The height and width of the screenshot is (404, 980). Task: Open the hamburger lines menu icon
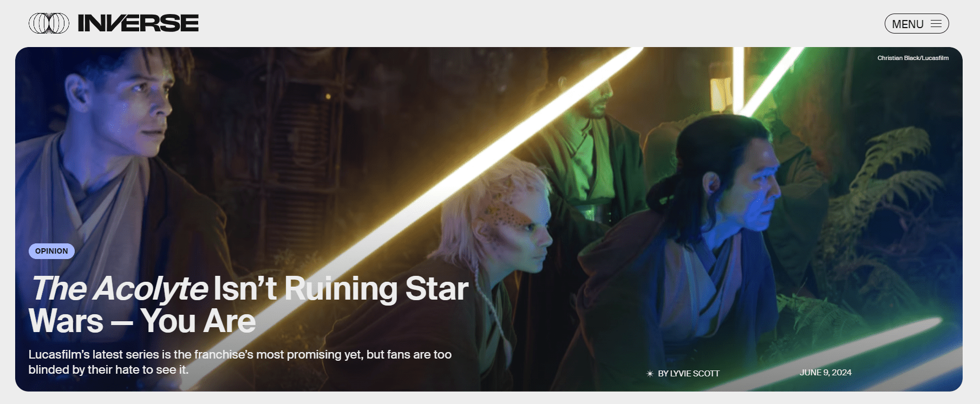coord(936,24)
